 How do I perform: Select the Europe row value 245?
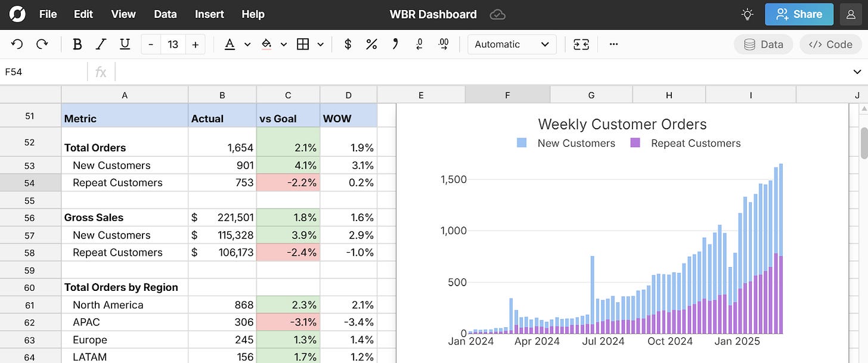tap(222, 340)
